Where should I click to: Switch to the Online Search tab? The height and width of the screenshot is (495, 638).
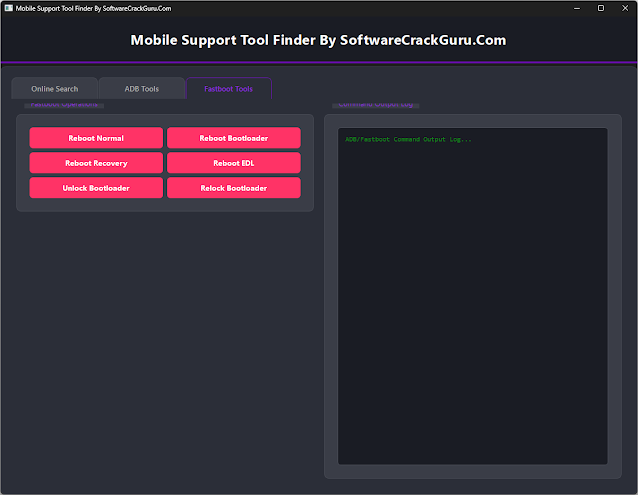(54, 89)
